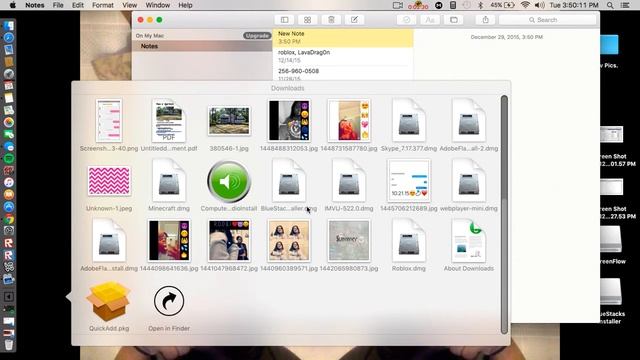
Task: Open Skype_7.17.377.dmg disk image
Action: pyautogui.click(x=409, y=125)
